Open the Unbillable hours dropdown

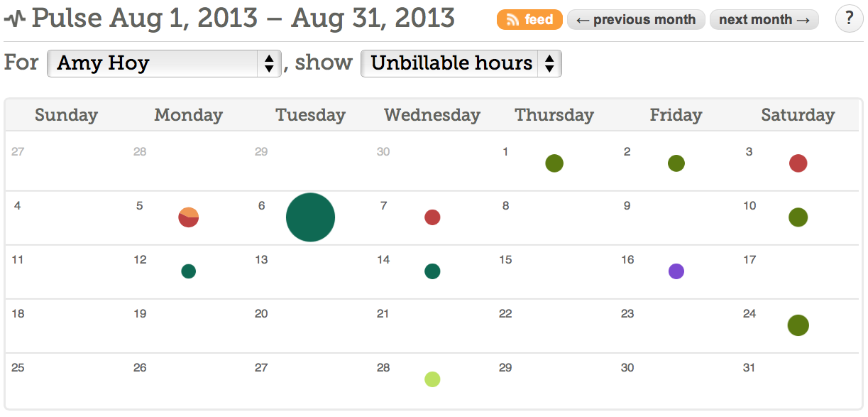[x=461, y=63]
